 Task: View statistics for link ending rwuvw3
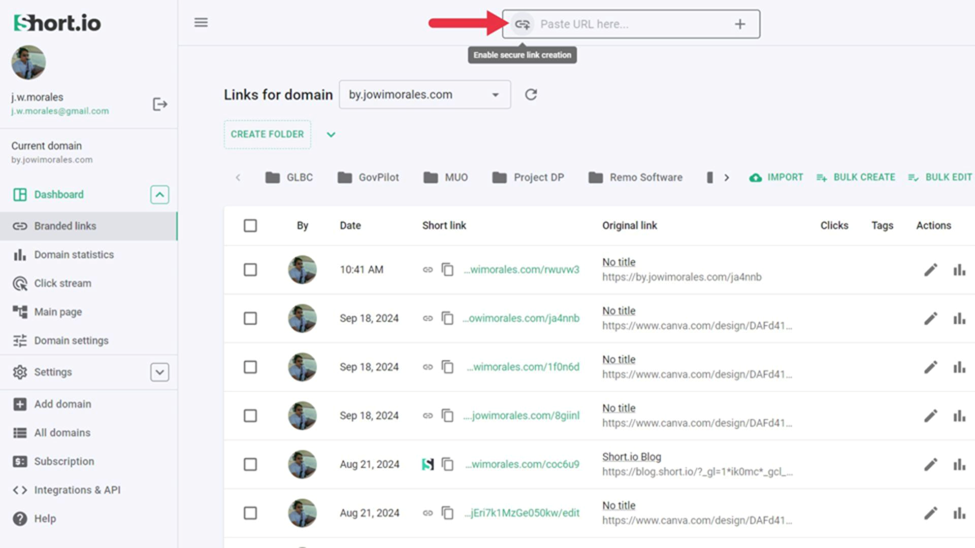pos(959,270)
